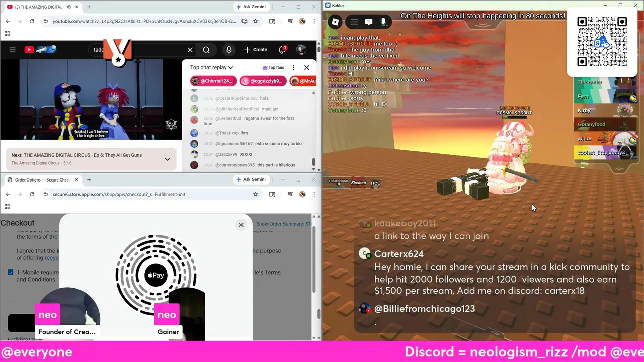Clear the YouTube search box text
644x362 pixels.
[x=190, y=50]
